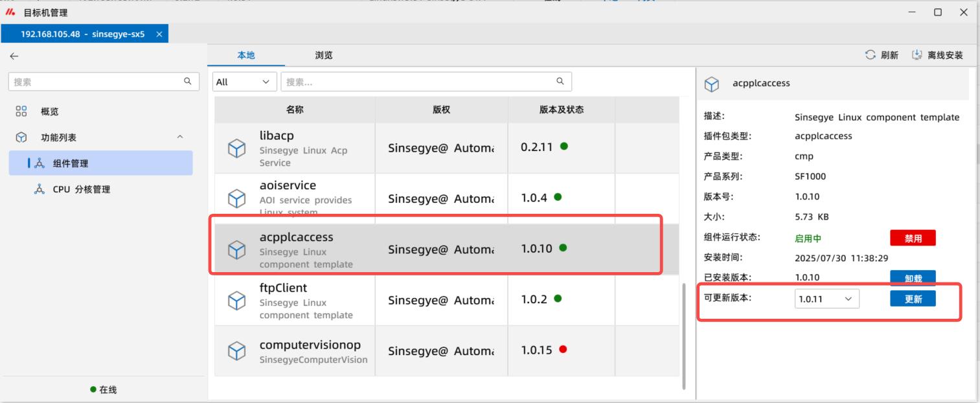980x403 pixels.
Task: Open the All filter dropdown
Action: (x=244, y=82)
